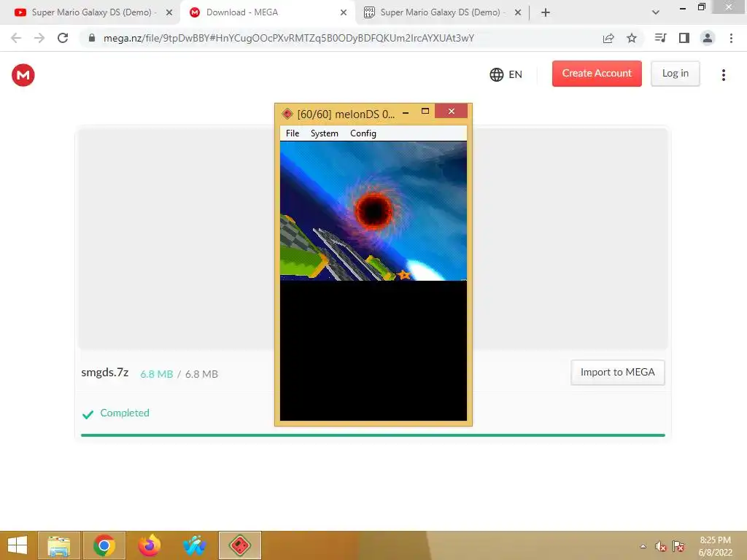Viewport: 747px width, 560px height.
Task: Open a new browser tab
Action: click(x=546, y=12)
